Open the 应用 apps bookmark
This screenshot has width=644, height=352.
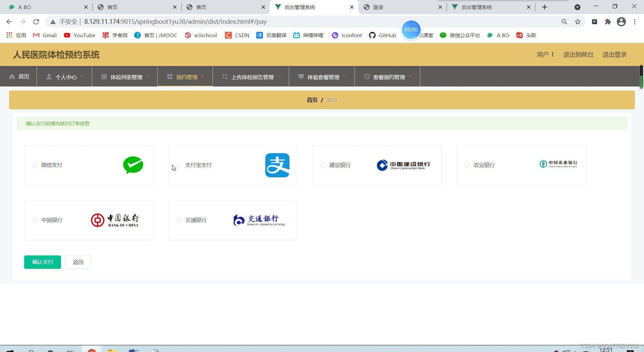[16, 35]
